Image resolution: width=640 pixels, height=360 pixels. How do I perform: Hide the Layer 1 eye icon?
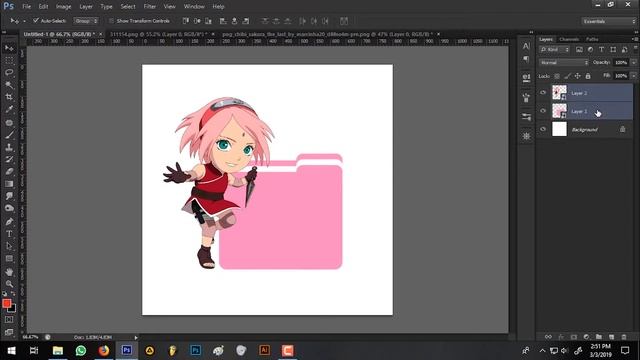click(x=543, y=111)
